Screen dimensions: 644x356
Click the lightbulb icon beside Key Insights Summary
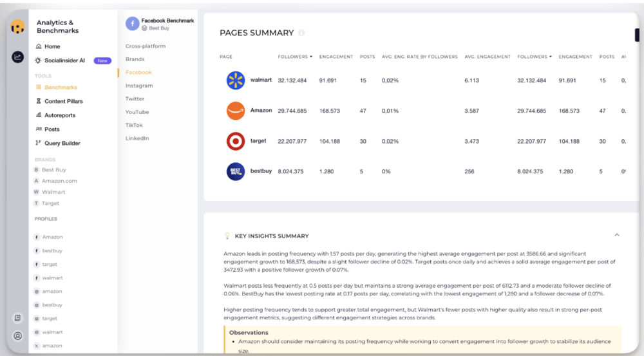(x=227, y=236)
